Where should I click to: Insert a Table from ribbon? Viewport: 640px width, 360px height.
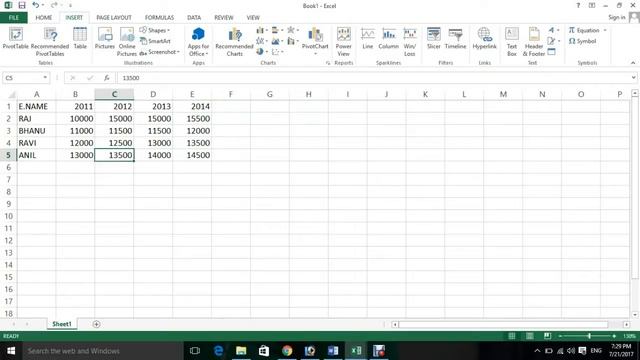80,38
